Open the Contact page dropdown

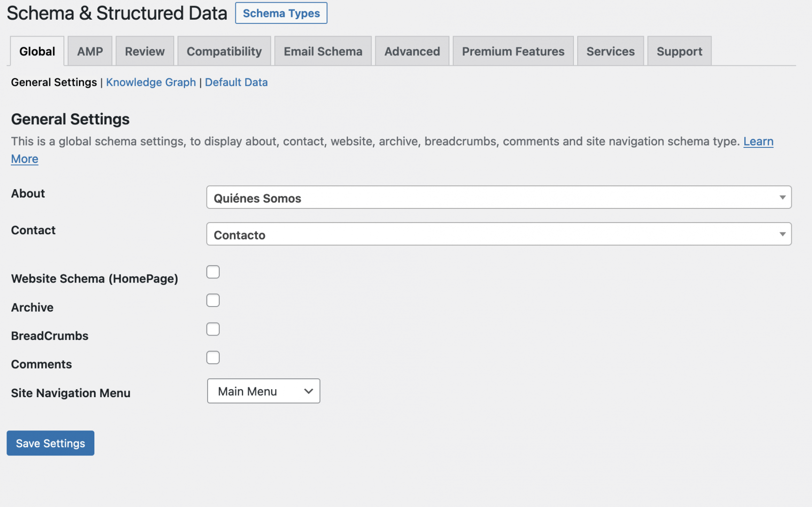[499, 234]
